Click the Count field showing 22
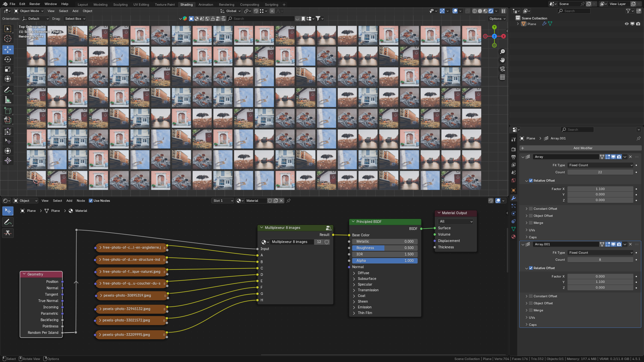Image resolution: width=644 pixels, height=362 pixels. (x=600, y=172)
